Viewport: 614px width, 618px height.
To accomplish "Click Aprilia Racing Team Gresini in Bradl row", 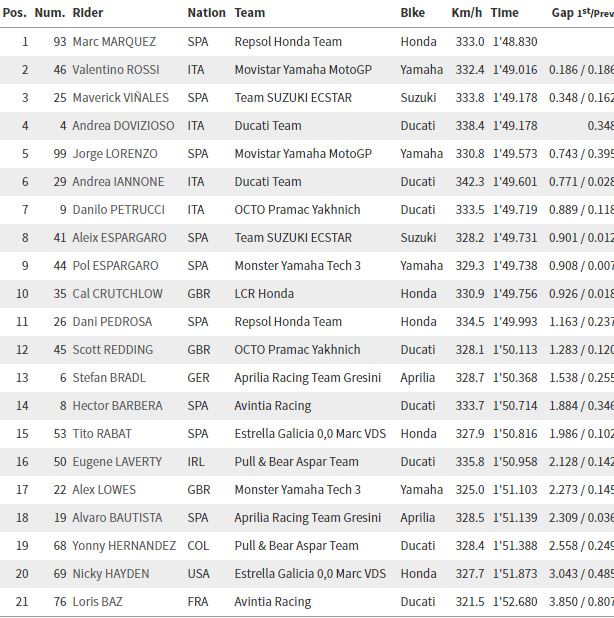I will click(x=308, y=378).
